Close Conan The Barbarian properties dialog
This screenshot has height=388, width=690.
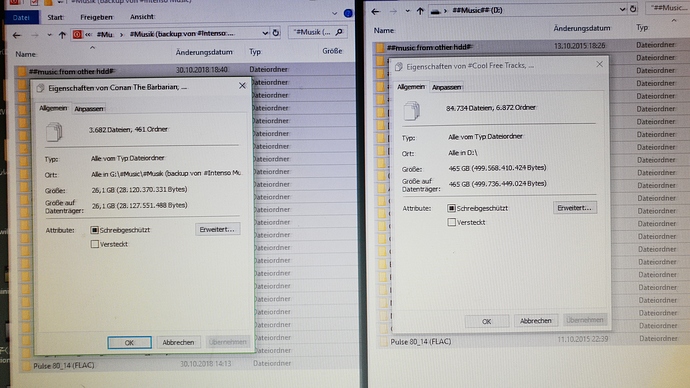[x=242, y=86]
